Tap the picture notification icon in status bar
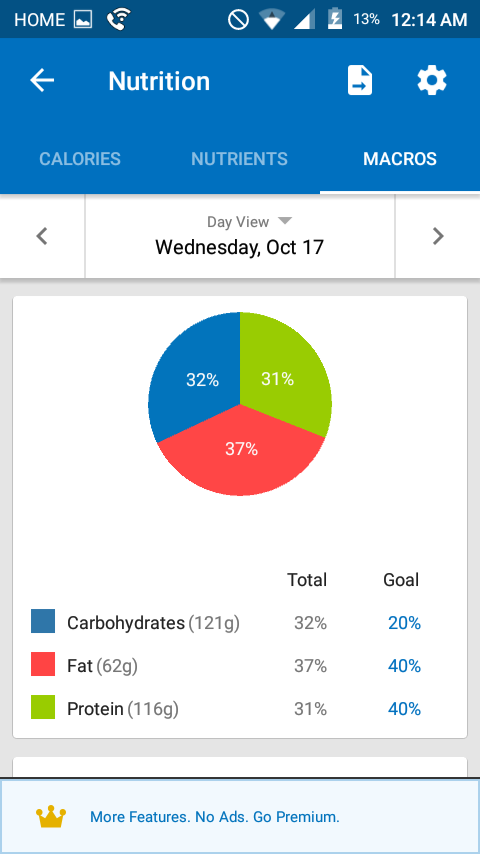Viewport: 480px width, 854px height. coord(83,20)
